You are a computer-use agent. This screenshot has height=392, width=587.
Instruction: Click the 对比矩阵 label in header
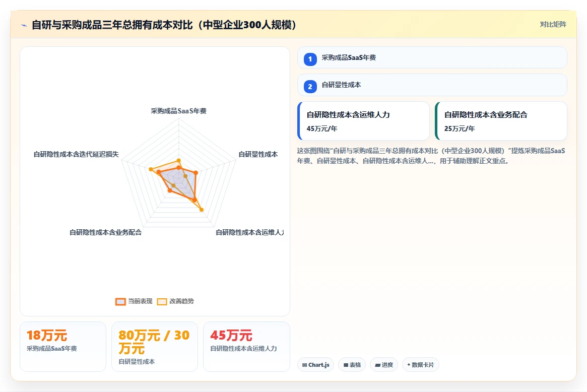click(x=553, y=24)
